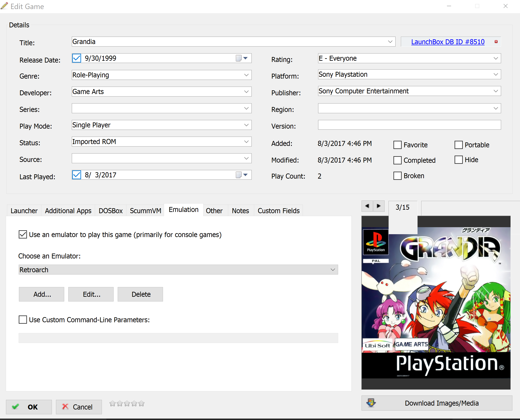This screenshot has width=520, height=420.
Task: Mark game as Favorite
Action: [397, 145]
